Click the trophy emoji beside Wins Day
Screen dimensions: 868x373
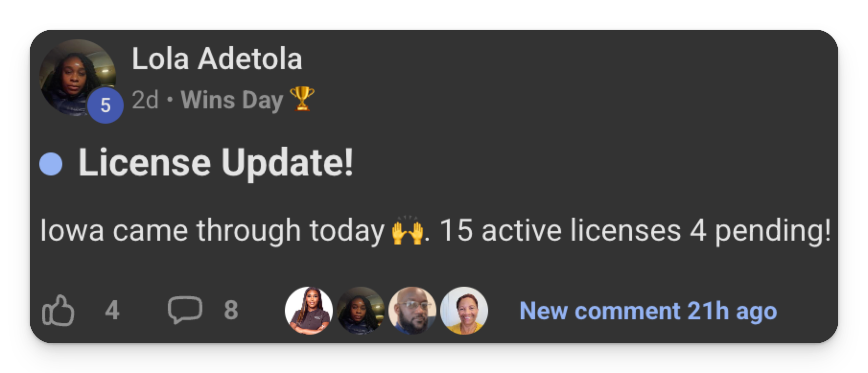pos(302,99)
